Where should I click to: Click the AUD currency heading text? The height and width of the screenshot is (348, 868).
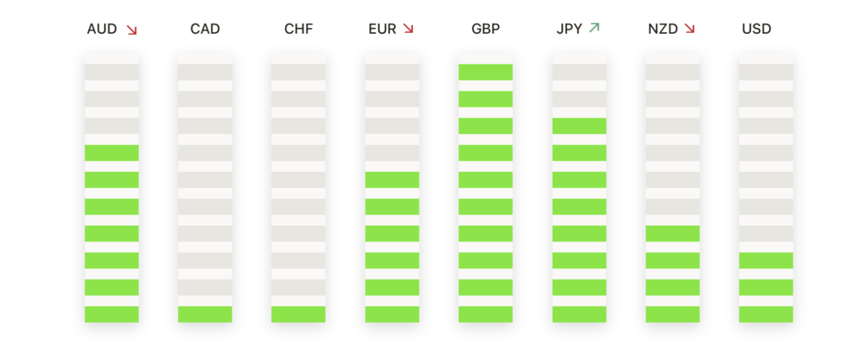pyautogui.click(x=102, y=29)
